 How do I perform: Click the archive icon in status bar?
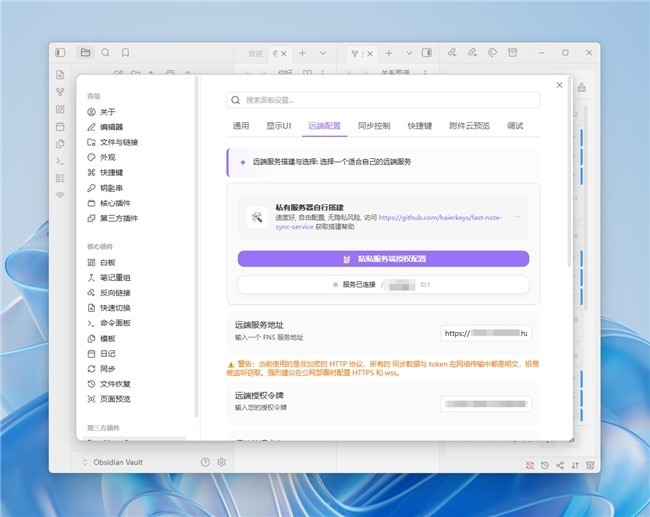tap(590, 465)
